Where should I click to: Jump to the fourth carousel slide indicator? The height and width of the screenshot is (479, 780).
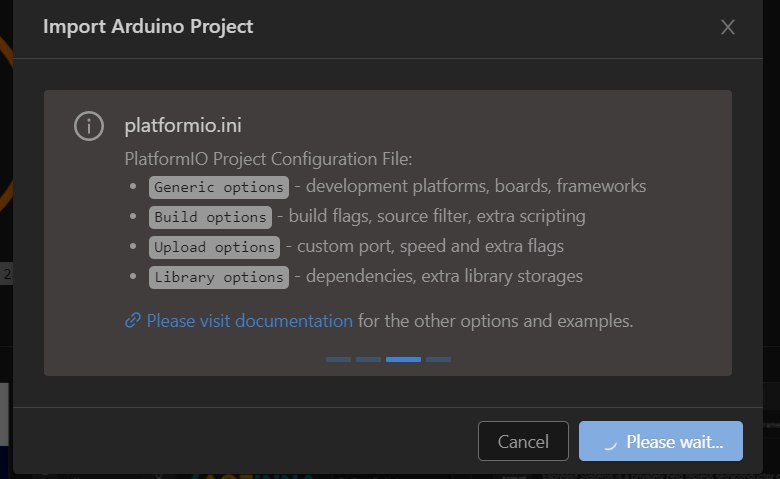438,359
